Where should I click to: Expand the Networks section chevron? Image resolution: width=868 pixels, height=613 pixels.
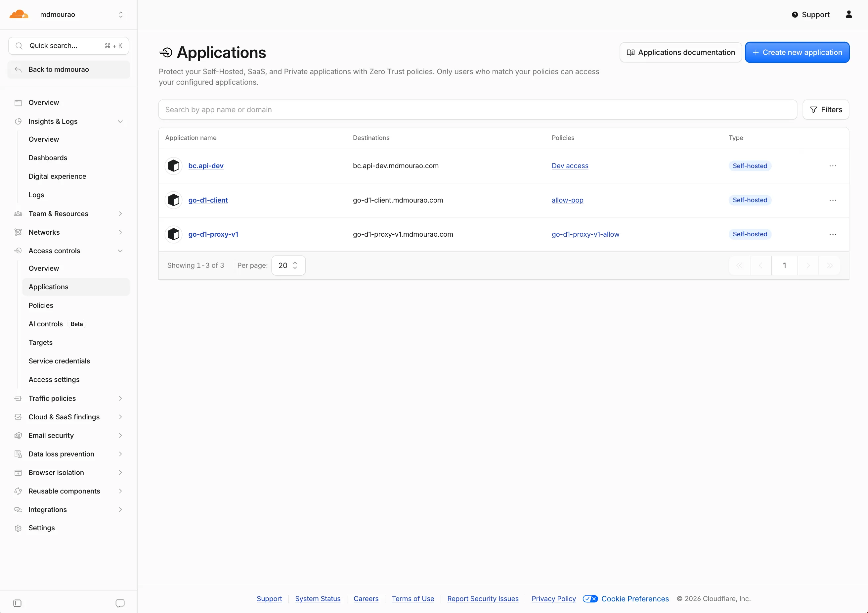point(120,232)
